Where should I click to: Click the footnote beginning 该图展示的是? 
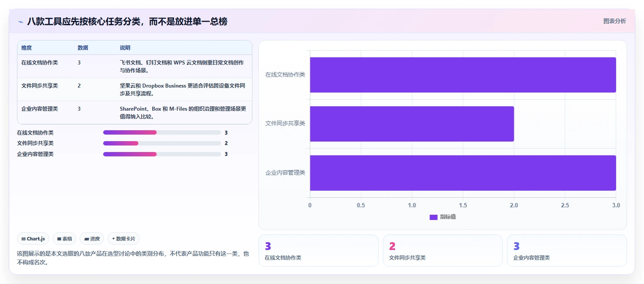tap(133, 258)
